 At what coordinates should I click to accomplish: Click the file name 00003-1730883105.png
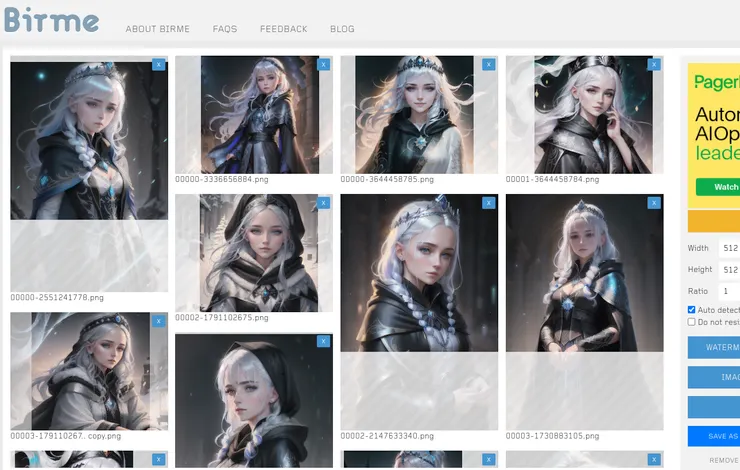tap(552, 436)
